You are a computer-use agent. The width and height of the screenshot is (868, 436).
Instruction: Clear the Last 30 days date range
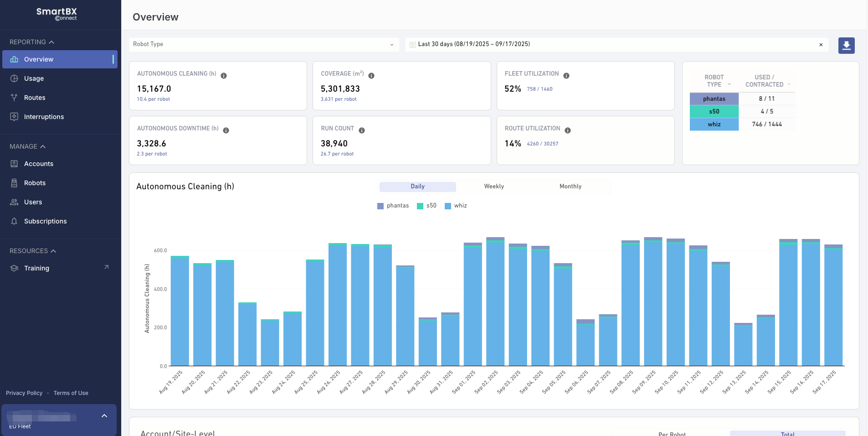tap(821, 45)
